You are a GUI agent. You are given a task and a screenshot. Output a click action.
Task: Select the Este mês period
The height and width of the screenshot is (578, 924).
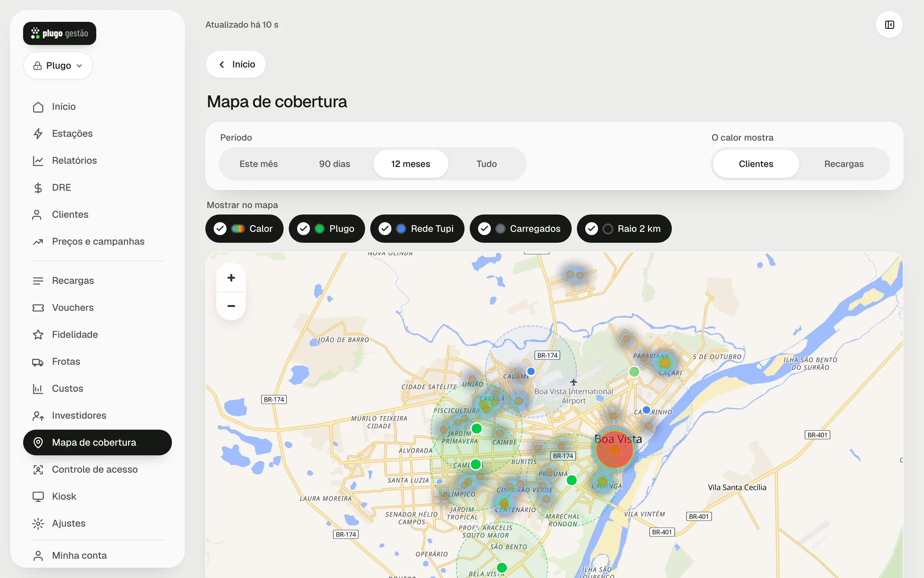pyautogui.click(x=259, y=164)
